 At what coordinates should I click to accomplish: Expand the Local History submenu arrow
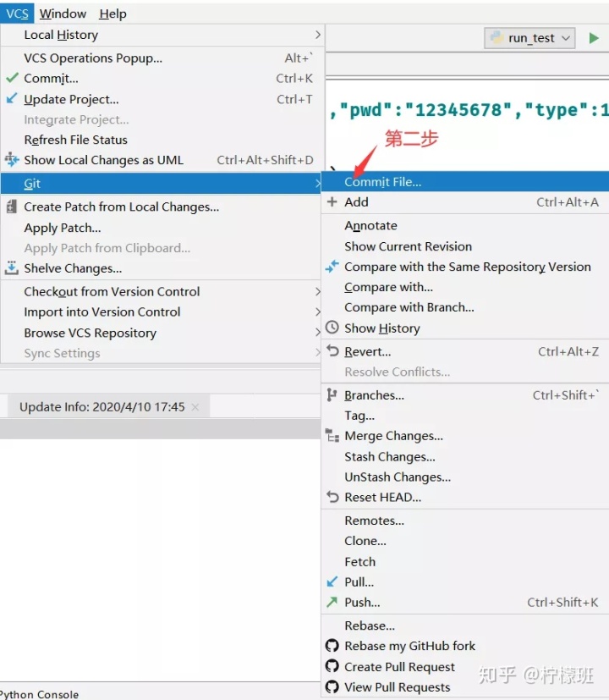[318, 35]
